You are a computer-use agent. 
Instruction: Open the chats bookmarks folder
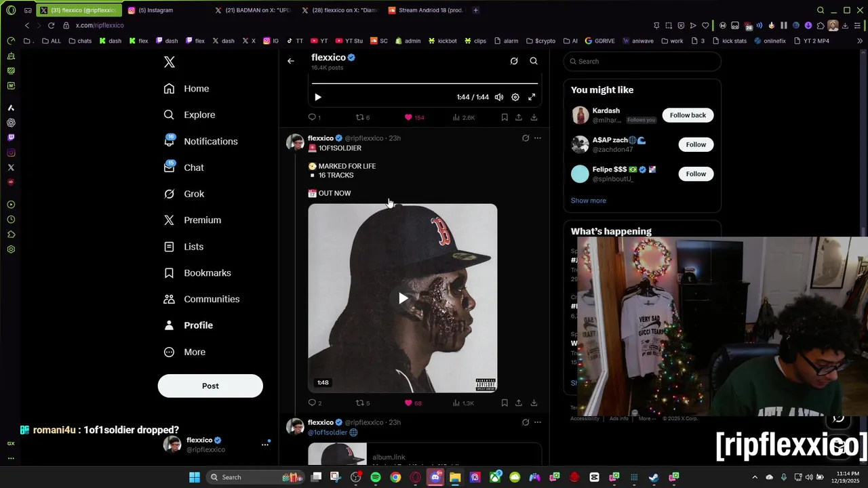pyautogui.click(x=80, y=41)
